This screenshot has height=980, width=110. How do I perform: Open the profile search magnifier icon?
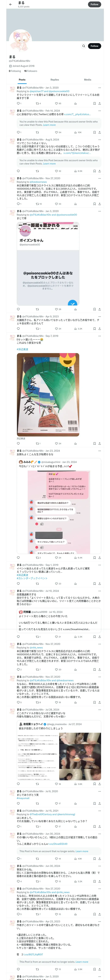click(83, 46)
